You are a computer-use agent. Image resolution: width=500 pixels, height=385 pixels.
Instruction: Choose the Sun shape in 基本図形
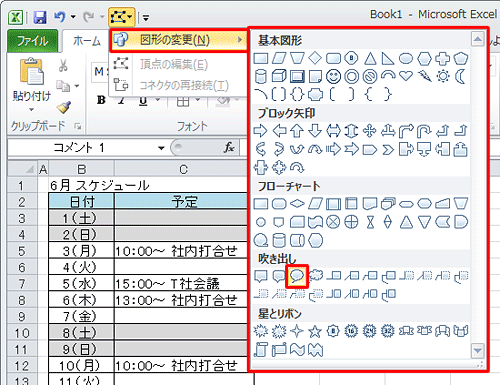(443, 76)
